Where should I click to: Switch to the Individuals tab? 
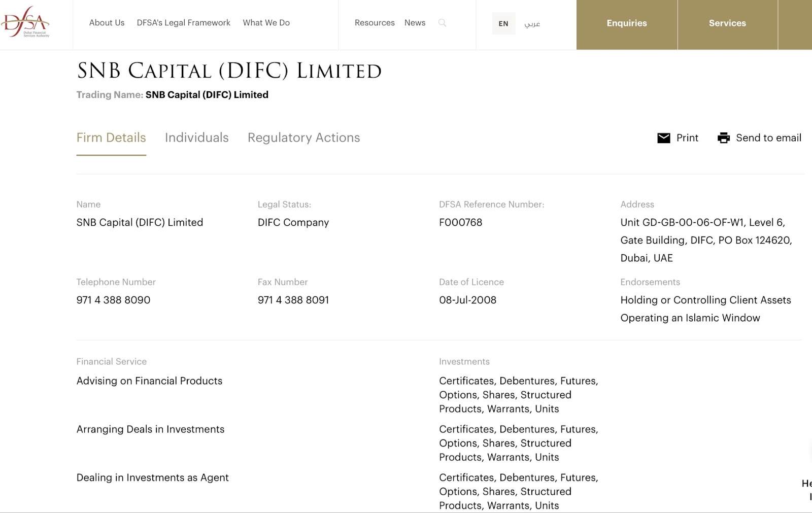(196, 138)
